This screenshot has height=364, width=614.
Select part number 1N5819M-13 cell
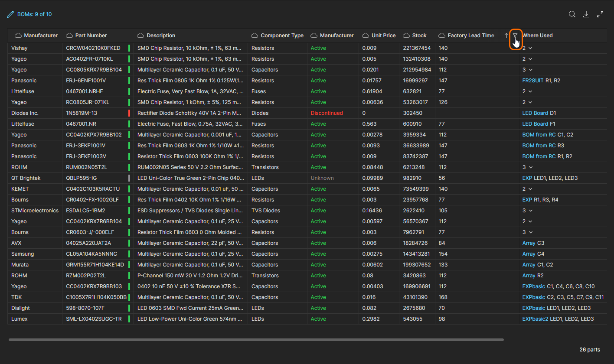pos(82,113)
